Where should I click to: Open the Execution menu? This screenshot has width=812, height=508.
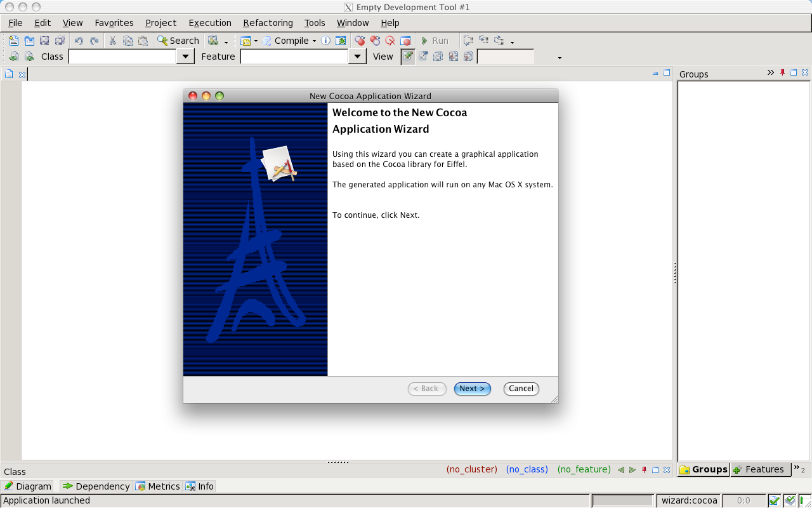210,23
